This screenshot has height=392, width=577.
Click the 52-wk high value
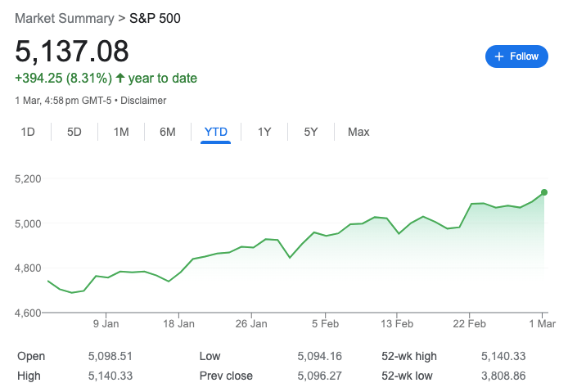point(502,357)
